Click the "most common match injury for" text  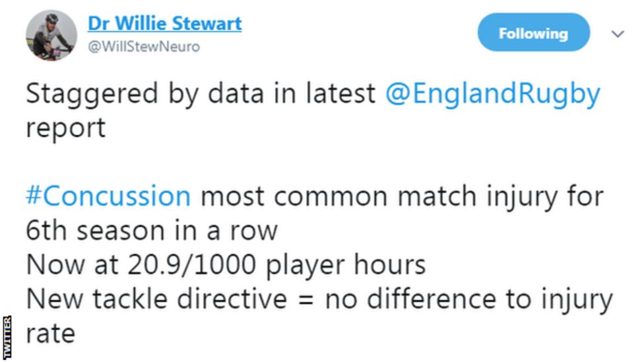tap(401, 196)
